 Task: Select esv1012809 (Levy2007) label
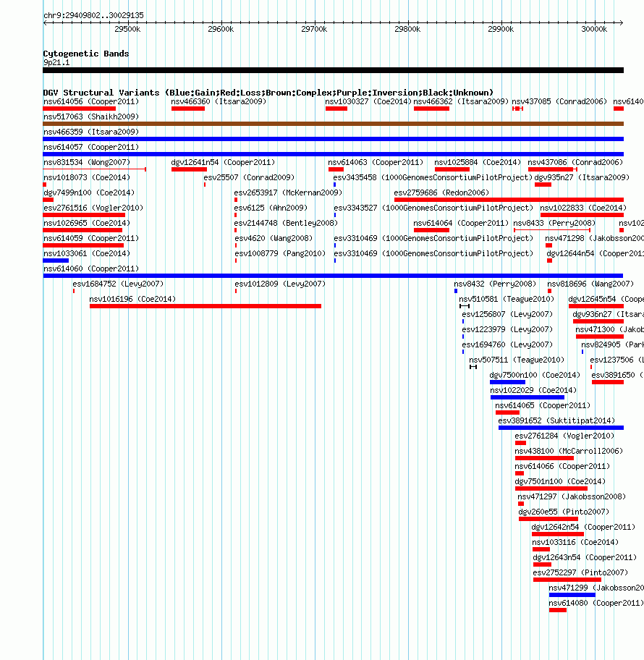(280, 283)
